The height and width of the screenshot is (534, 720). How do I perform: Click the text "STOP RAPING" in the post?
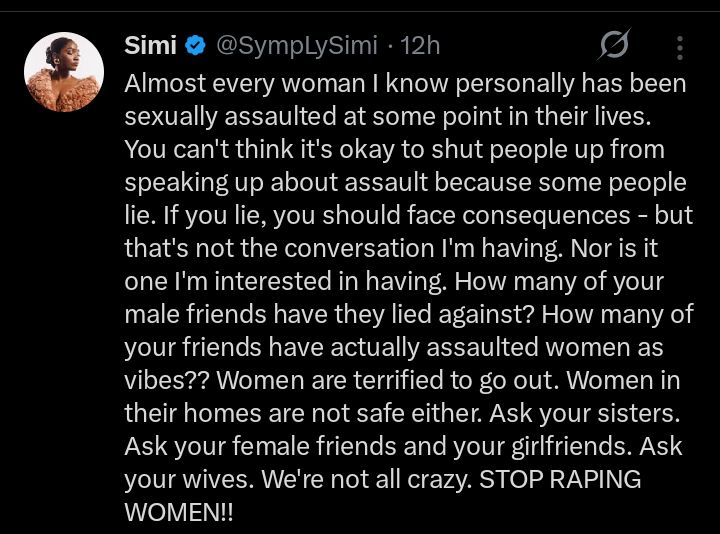(x=560, y=479)
